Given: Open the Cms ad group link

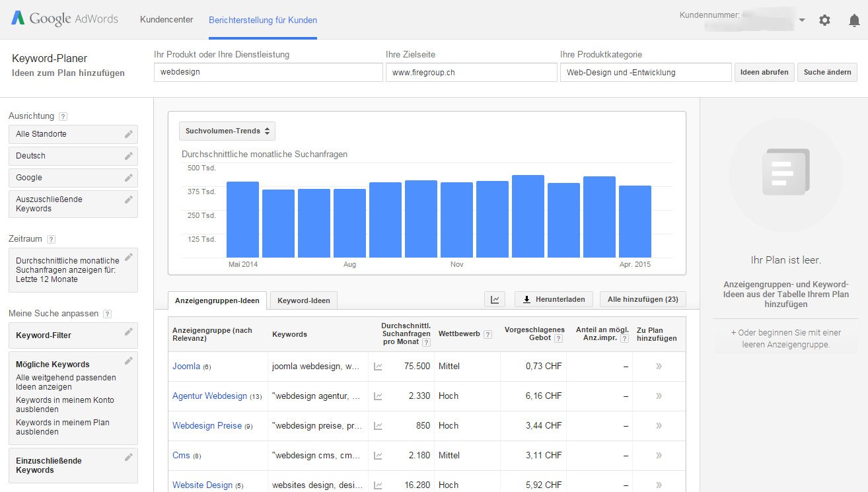Looking at the screenshot, I should click(181, 455).
